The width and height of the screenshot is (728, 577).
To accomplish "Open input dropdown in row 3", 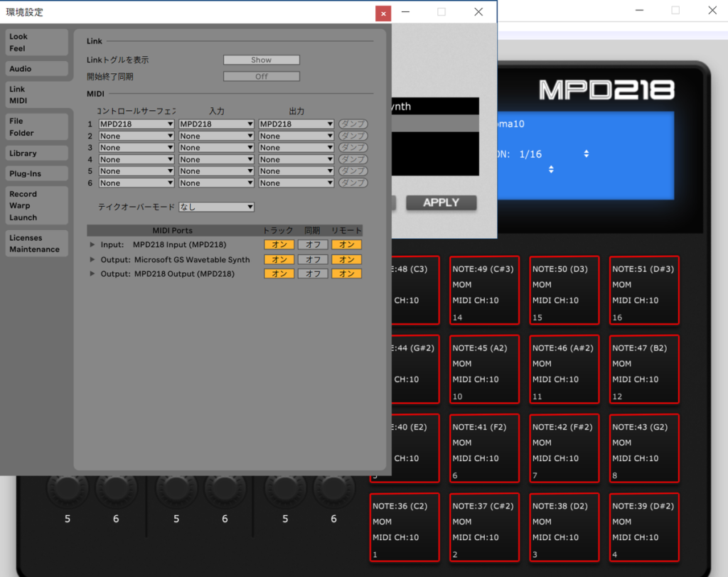I will [x=216, y=148].
